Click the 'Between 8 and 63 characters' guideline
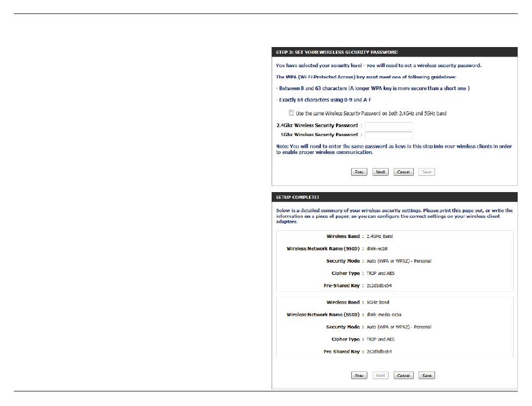Image resolution: width=532 pixels, height=406 pixels. click(372, 88)
